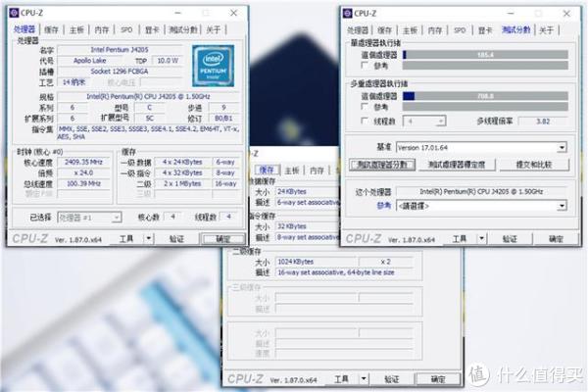Enable the 参考 checkbox under multi thread
Screen dimensions: 588x392
click(x=365, y=107)
